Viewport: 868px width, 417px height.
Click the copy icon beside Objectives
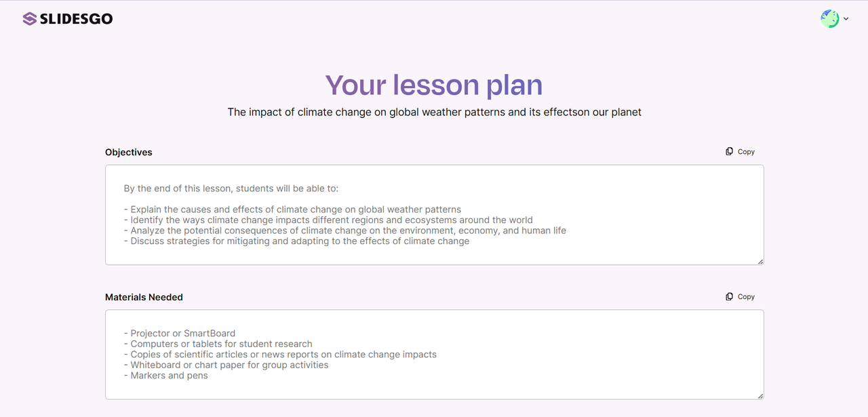coord(730,152)
